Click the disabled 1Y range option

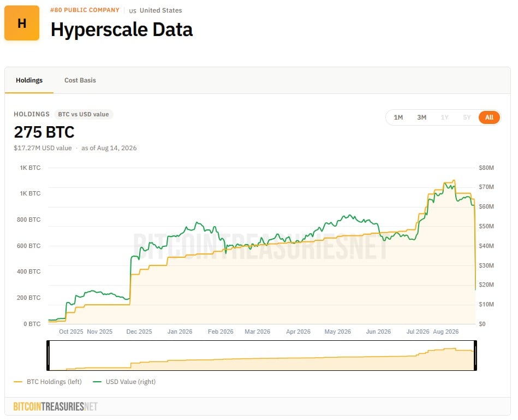coord(444,117)
